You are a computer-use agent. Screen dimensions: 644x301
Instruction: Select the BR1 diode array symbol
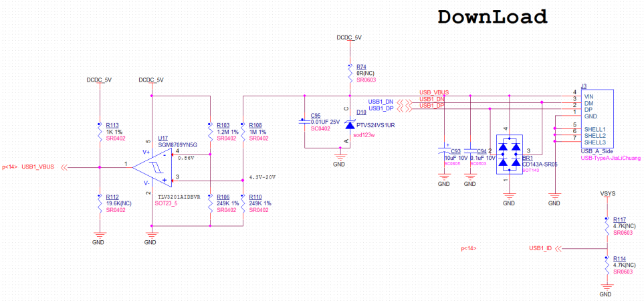pos(509,155)
